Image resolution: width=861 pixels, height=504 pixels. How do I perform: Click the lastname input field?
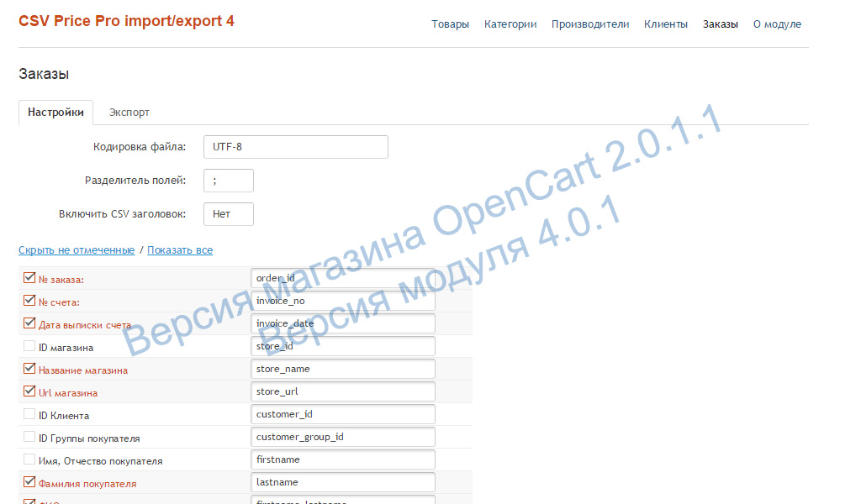coord(343,483)
